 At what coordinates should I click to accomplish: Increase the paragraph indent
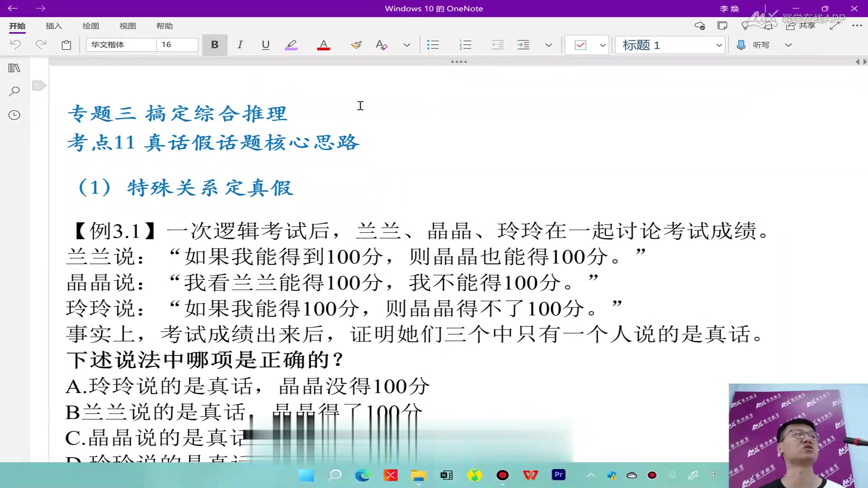524,44
